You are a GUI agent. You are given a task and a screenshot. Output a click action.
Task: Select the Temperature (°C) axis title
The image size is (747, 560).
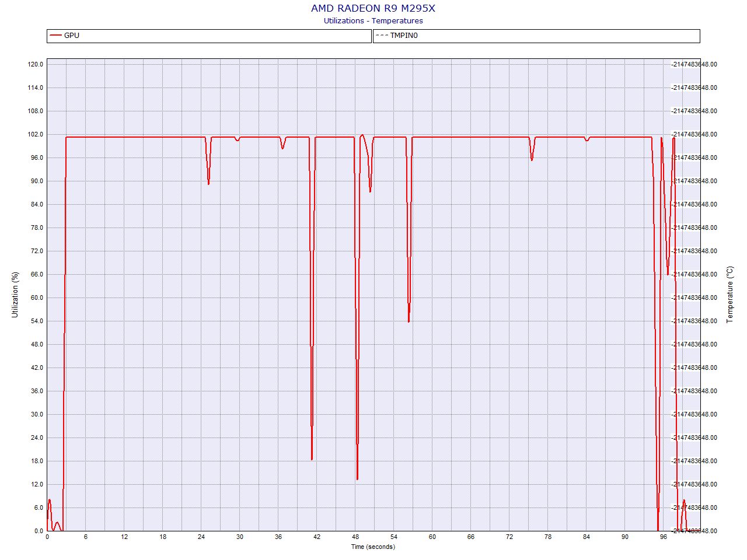[x=729, y=295]
